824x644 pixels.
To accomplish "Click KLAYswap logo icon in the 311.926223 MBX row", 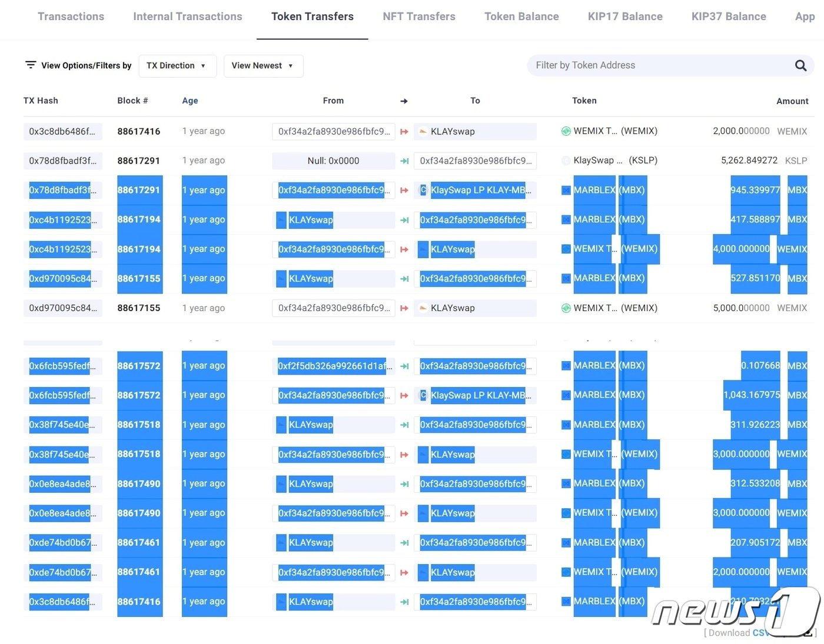I will [281, 425].
